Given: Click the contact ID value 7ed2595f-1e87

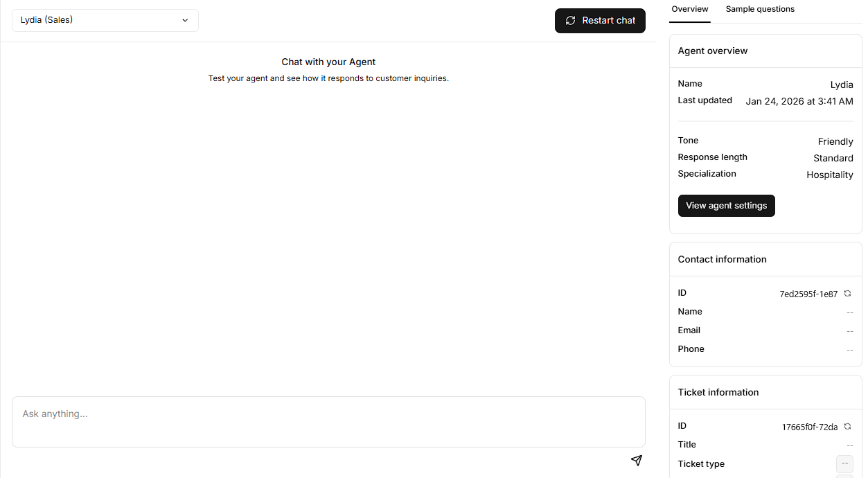Looking at the screenshot, I should pos(808,294).
